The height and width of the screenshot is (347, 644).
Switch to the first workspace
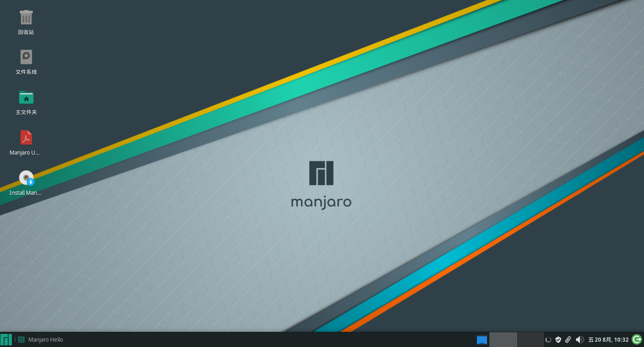pyautogui.click(x=503, y=340)
